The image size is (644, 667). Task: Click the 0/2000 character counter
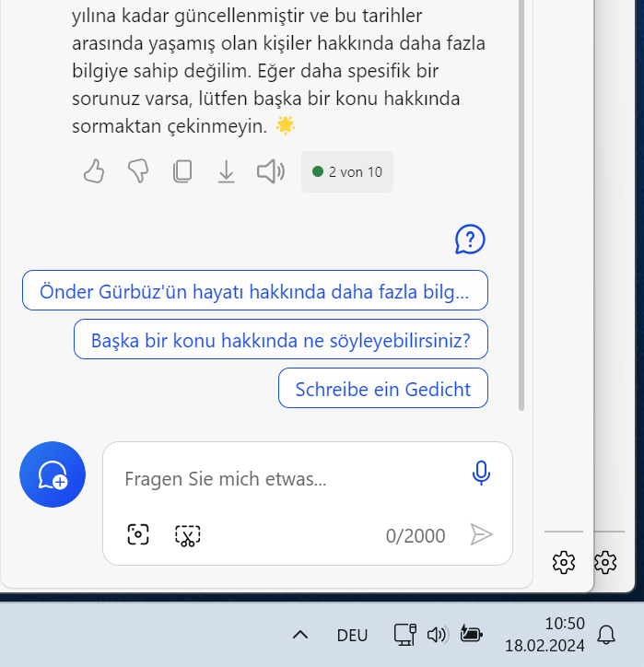tap(416, 536)
